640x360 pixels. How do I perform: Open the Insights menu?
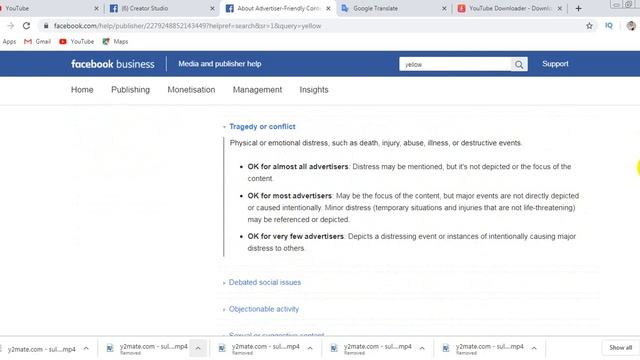tap(314, 90)
